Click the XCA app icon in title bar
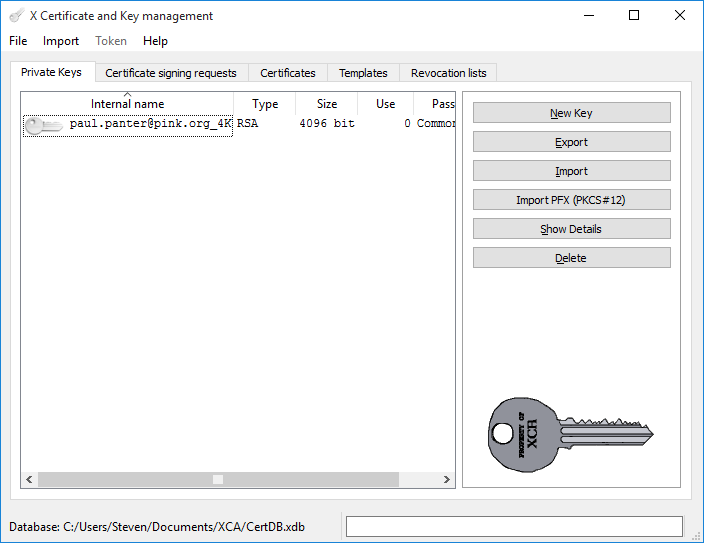 click(16, 16)
